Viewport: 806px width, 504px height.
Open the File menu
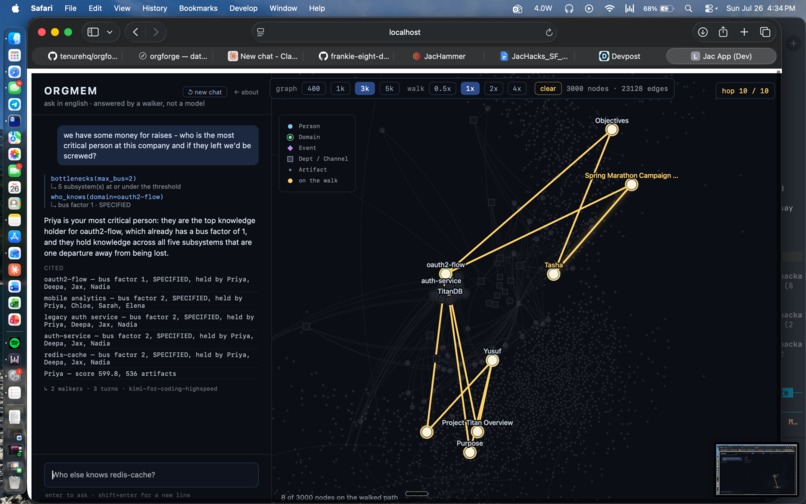click(x=70, y=8)
